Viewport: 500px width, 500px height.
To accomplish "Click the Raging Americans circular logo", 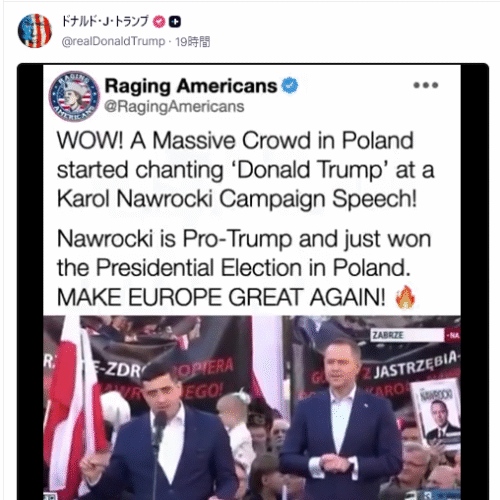I will click(x=74, y=96).
